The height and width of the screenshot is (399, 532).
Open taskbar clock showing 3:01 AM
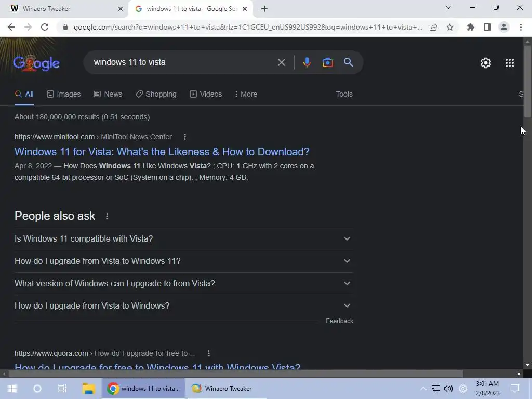[487, 389]
